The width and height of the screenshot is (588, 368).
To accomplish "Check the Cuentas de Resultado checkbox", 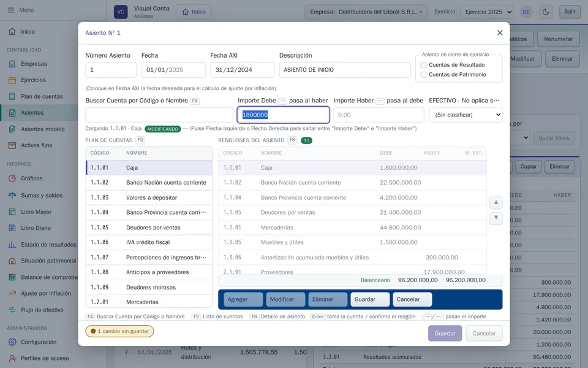I will pos(423,65).
